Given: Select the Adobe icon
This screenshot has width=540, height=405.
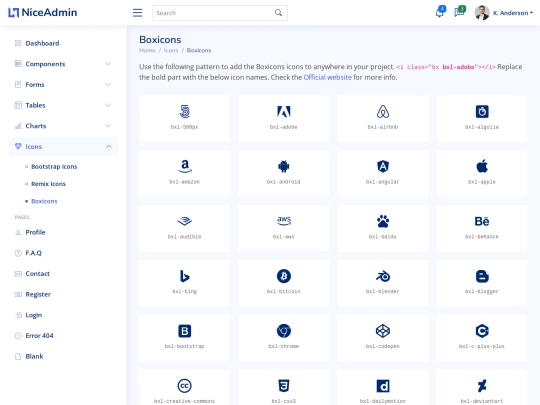Looking at the screenshot, I should (284, 112).
